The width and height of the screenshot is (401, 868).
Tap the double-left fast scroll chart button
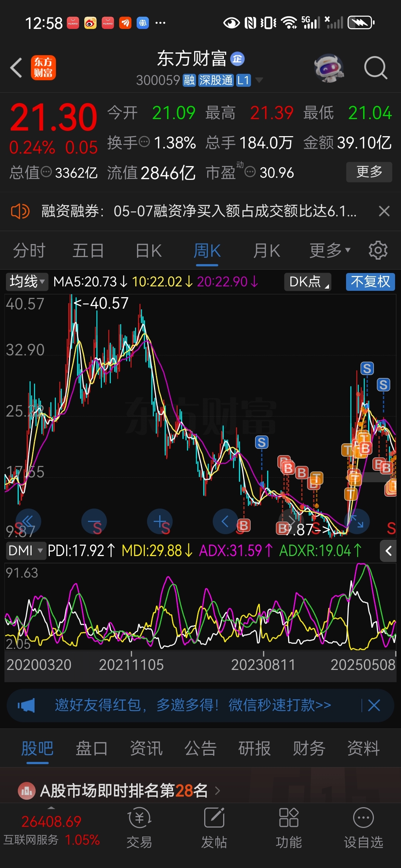[28, 521]
